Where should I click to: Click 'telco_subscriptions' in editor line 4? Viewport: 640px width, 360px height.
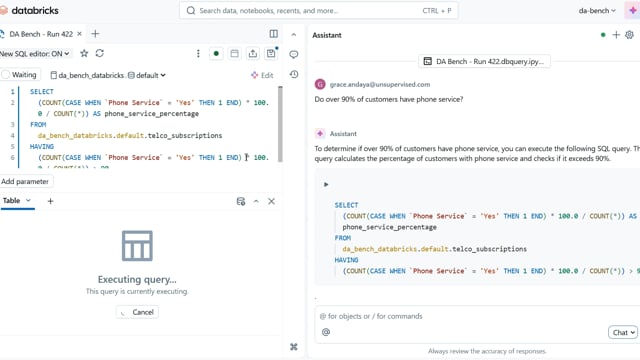pos(185,136)
